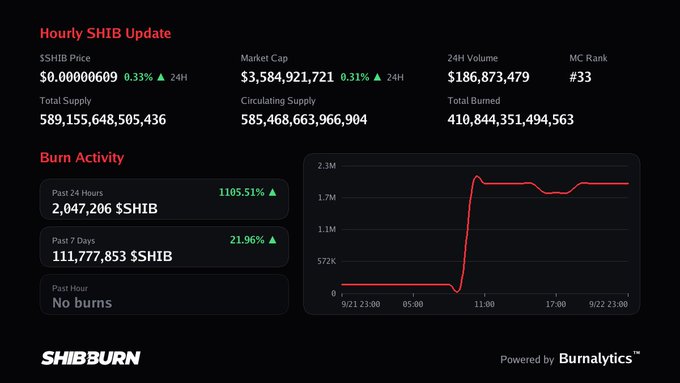
Task: Click the 111,777,853 $SHIB past 7 days value
Action: click(x=112, y=256)
